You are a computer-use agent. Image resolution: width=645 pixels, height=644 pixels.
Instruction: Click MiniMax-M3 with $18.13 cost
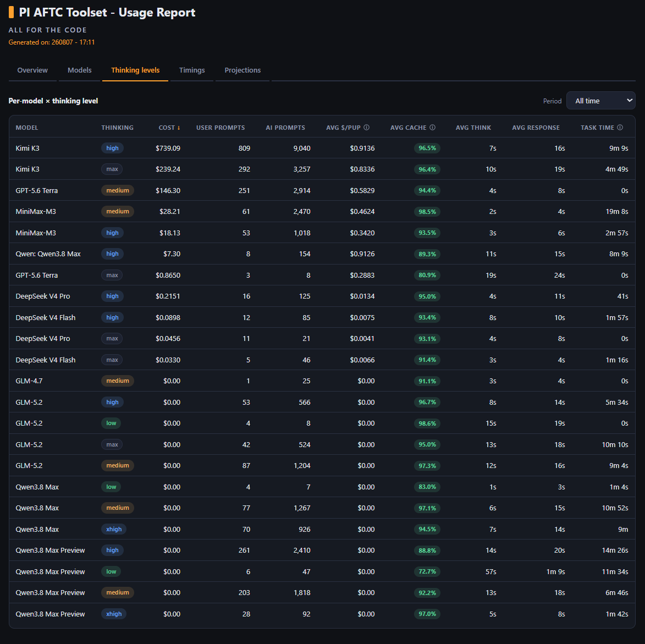[36, 233]
